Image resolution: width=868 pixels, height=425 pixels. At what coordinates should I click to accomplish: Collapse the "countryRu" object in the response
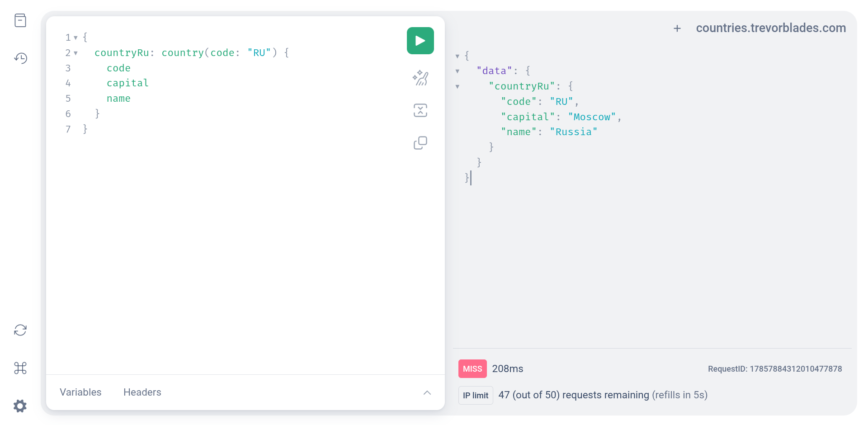pyautogui.click(x=458, y=86)
